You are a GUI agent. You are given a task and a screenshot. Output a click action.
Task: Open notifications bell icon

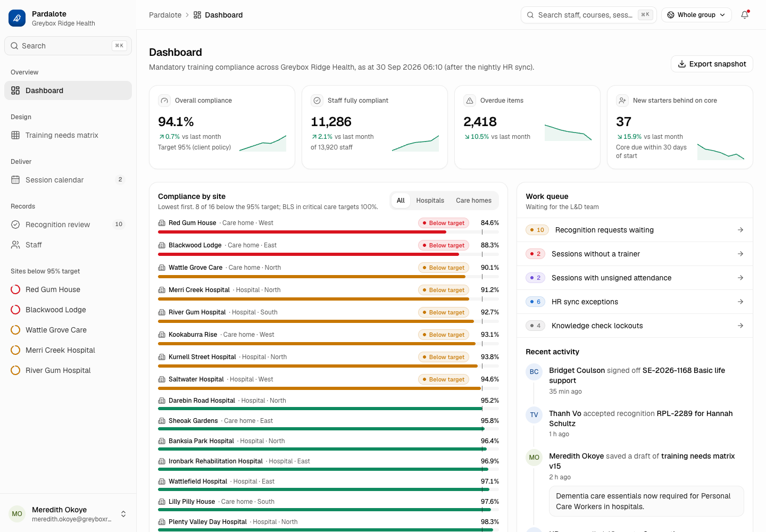click(745, 15)
